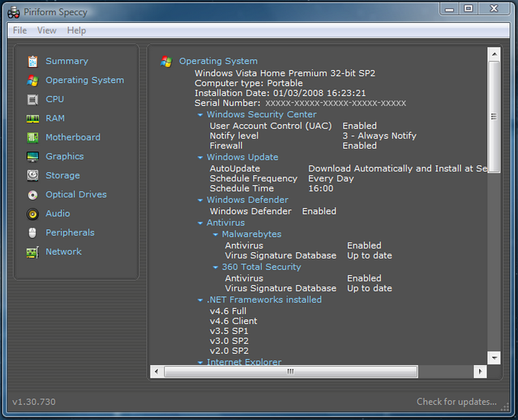The width and height of the screenshot is (518, 420).
Task: Select the Windows Vista Home Premium line
Action: coord(285,73)
